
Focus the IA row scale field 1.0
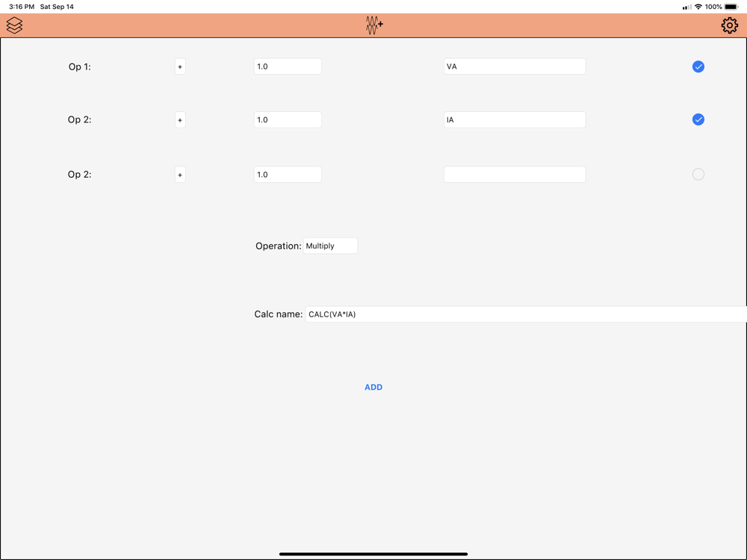[288, 120]
